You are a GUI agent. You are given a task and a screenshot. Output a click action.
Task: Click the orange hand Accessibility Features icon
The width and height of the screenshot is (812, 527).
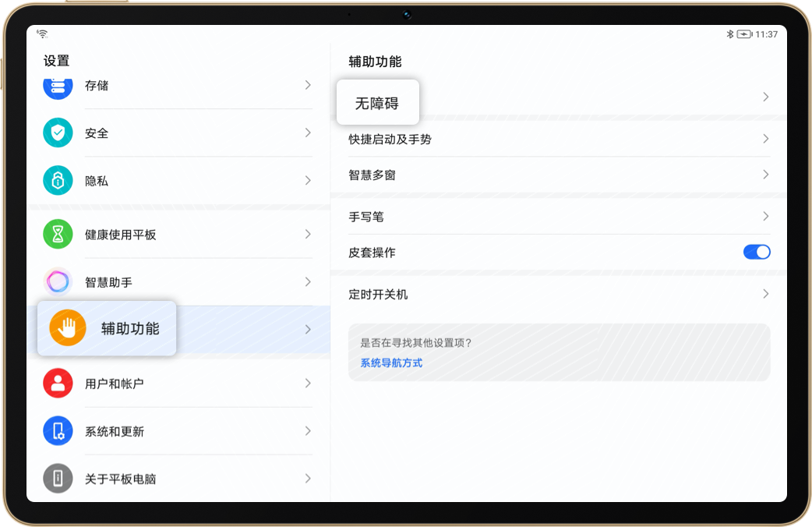tap(67, 327)
